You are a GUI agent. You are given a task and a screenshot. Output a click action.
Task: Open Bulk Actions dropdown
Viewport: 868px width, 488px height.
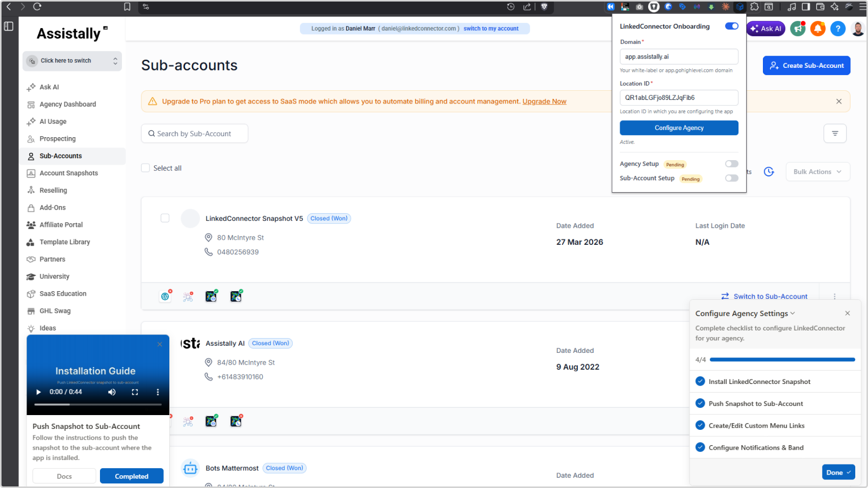[818, 172]
